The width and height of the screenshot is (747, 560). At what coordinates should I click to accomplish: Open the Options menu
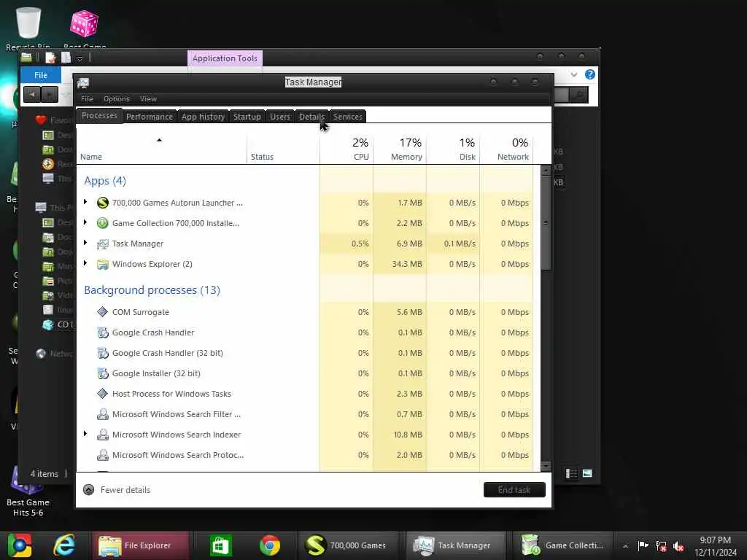[x=117, y=99]
